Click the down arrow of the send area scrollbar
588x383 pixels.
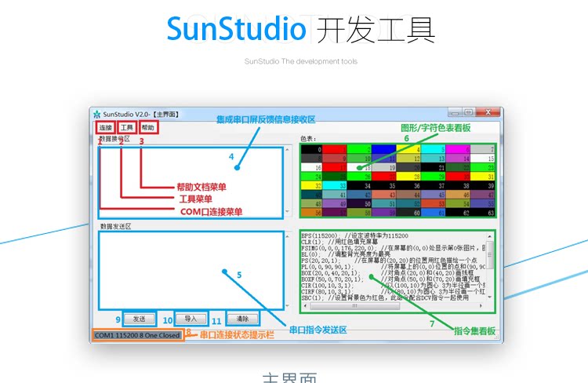288,306
